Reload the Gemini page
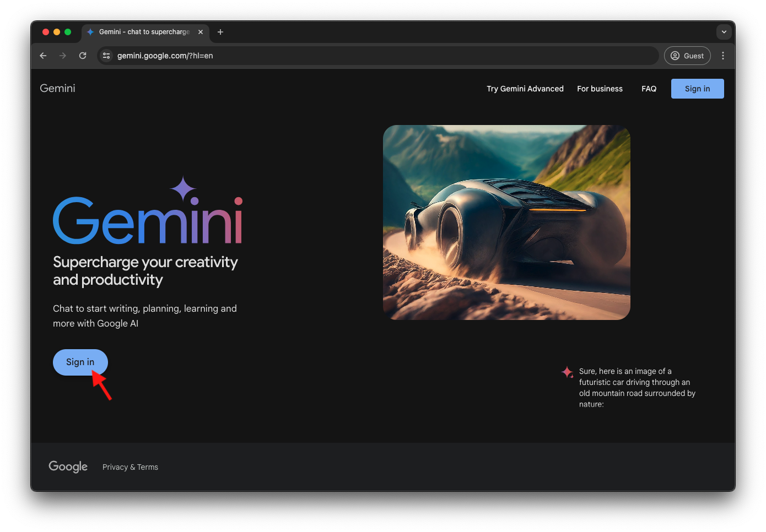Image resolution: width=766 pixels, height=532 pixels. click(83, 56)
